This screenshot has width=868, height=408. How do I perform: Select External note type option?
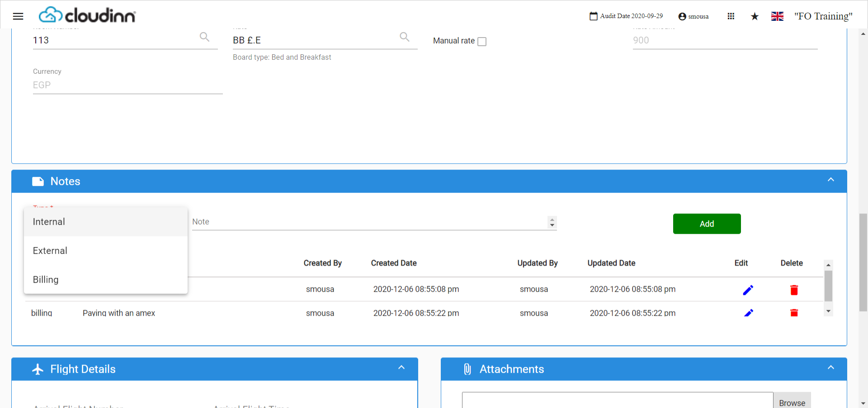tap(106, 251)
